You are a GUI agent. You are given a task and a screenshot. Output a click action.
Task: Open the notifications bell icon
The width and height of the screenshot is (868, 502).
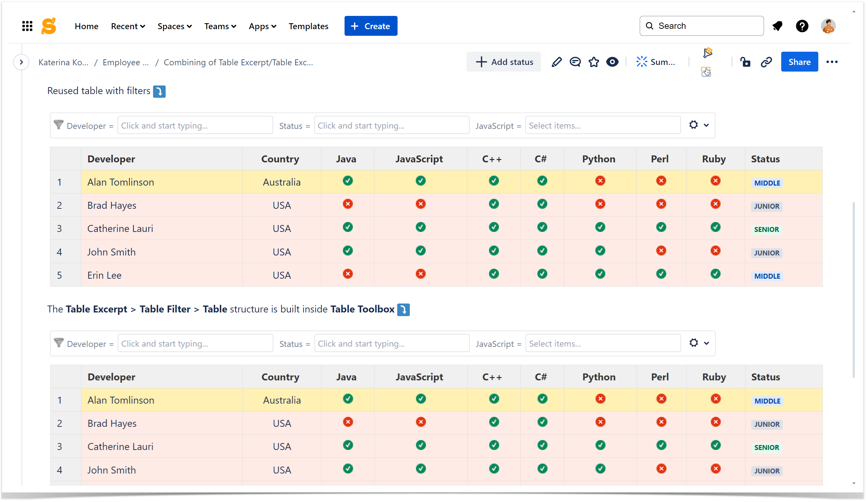(777, 26)
